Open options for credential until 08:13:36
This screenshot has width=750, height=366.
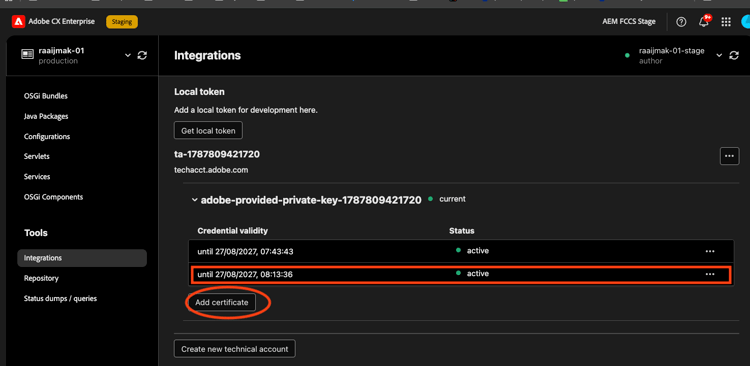(710, 274)
